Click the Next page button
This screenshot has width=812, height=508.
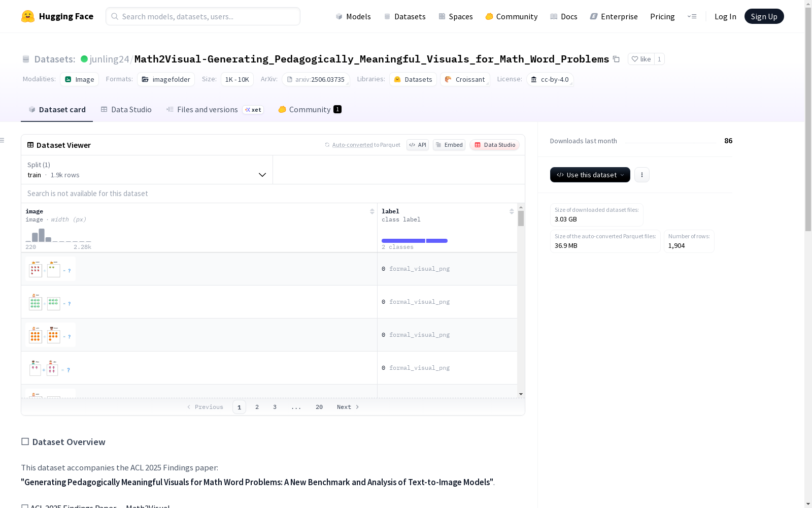pos(348,407)
